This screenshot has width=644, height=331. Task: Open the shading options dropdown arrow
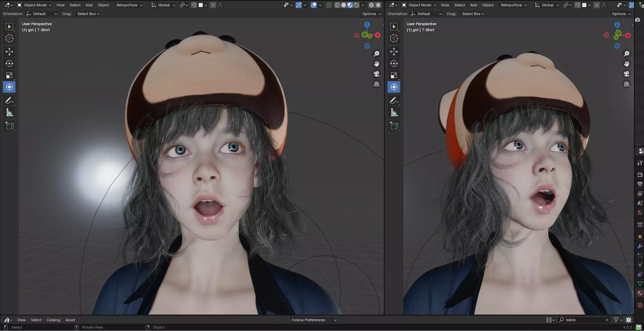363,5
